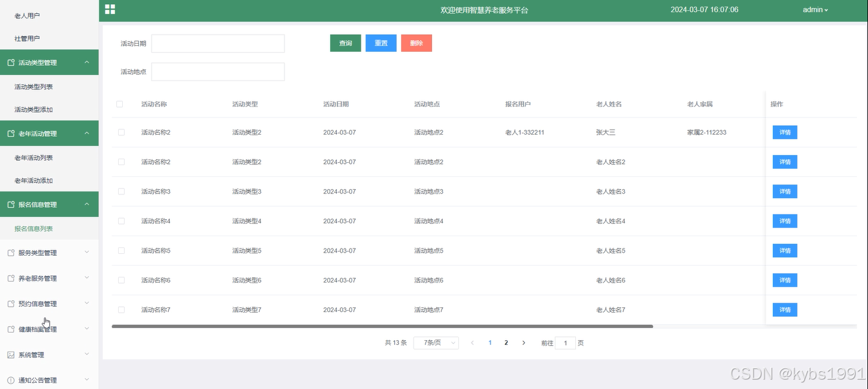Open 详情 for the 老人姓名4 row
The height and width of the screenshot is (389, 868).
tap(785, 221)
